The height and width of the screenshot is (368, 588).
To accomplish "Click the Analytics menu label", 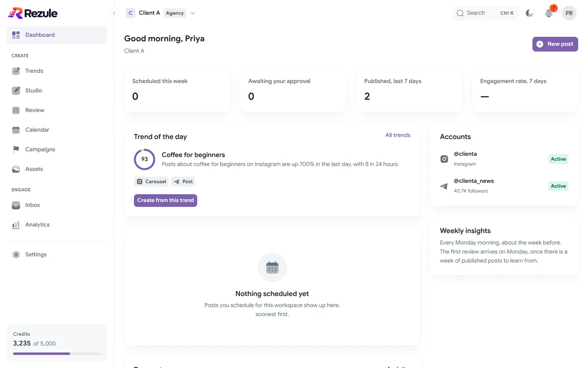I will [38, 225].
